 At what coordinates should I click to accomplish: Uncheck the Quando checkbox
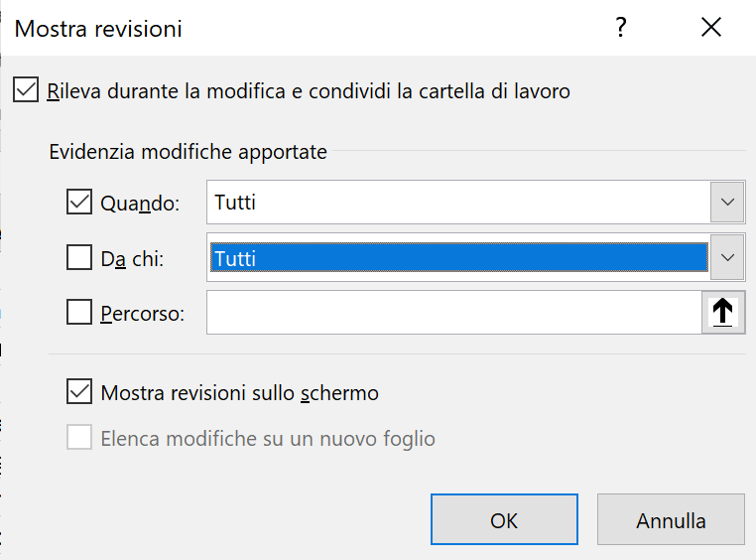pos(79,202)
